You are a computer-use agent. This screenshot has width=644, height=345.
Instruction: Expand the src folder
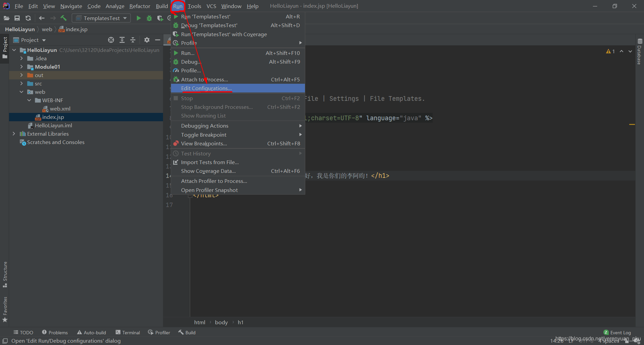pos(21,83)
